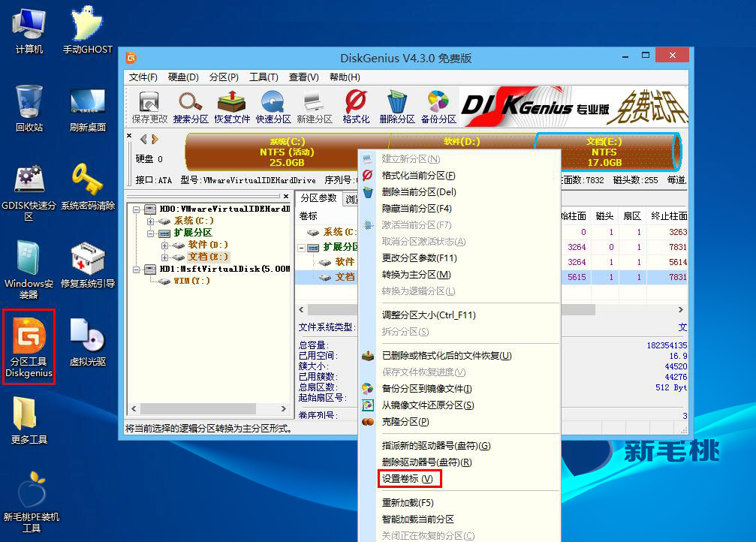The image size is (756, 542).
Task: Open 新毛桃PE装机工具 desktop icon
Action: coord(31,501)
